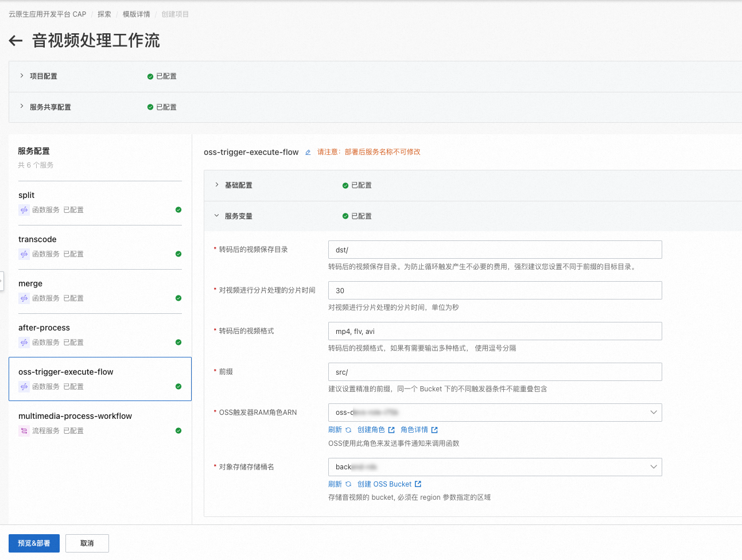Open the 云原生应用开发平台 CAP breadcrumb
The image size is (742, 560).
47,14
